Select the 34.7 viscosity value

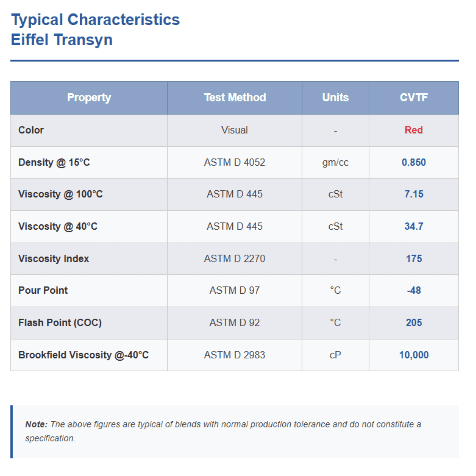(414, 226)
